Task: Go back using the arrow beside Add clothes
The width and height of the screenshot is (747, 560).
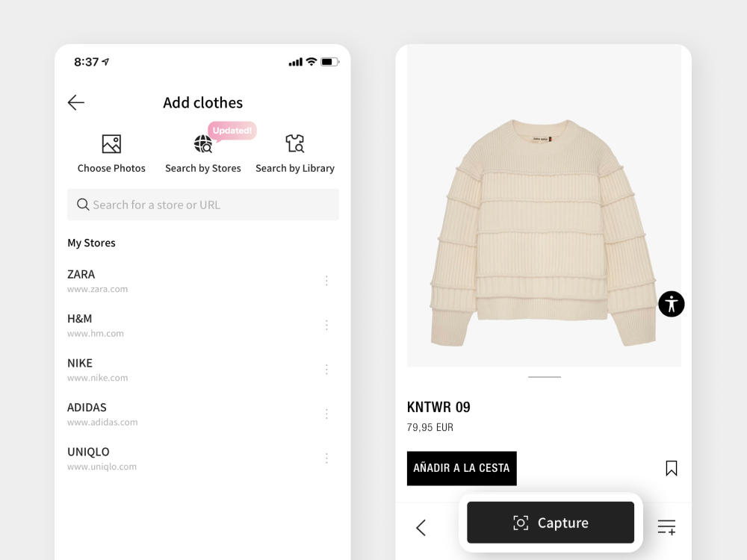Action: tap(76, 102)
